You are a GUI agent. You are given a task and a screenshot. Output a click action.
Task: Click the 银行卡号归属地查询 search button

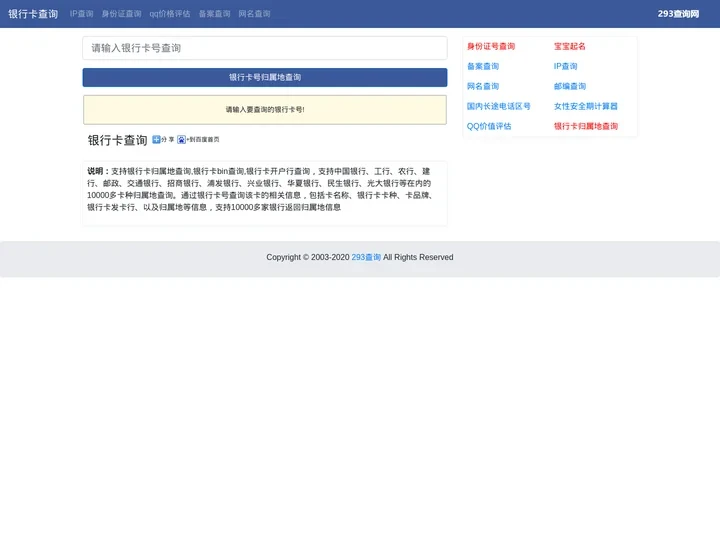(x=265, y=77)
